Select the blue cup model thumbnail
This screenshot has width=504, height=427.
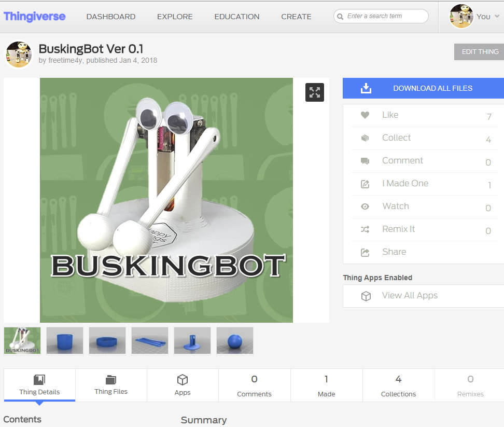click(x=65, y=341)
